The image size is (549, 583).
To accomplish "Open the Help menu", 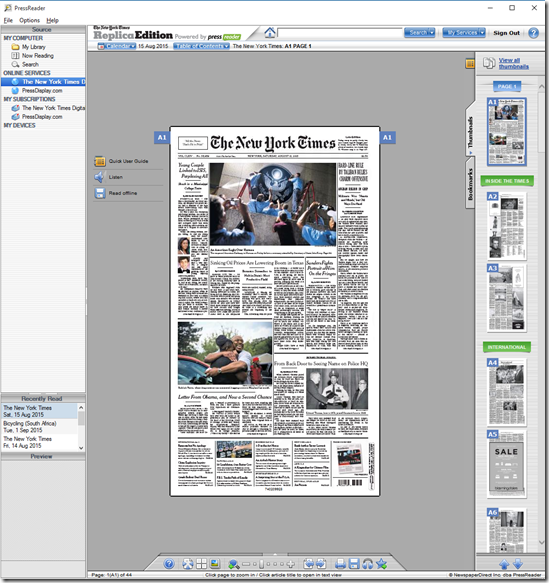I will (52, 20).
